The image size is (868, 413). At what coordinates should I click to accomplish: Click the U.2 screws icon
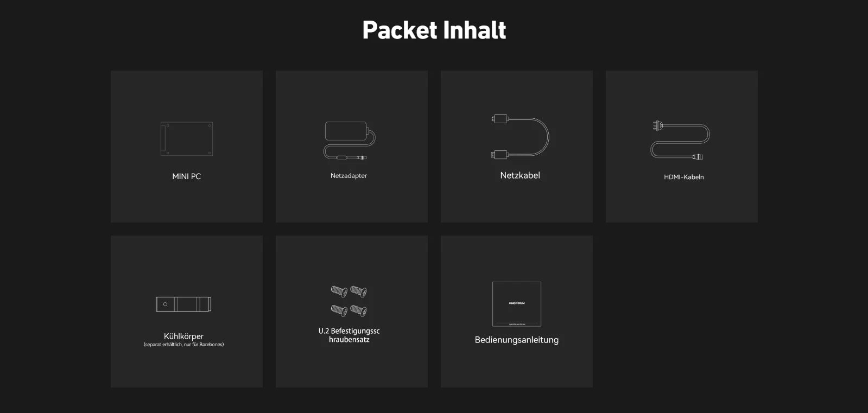pyautogui.click(x=349, y=301)
